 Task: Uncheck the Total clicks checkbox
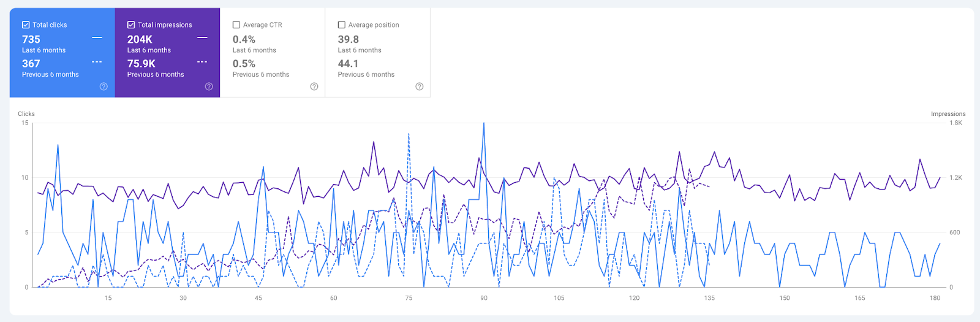[x=26, y=25]
